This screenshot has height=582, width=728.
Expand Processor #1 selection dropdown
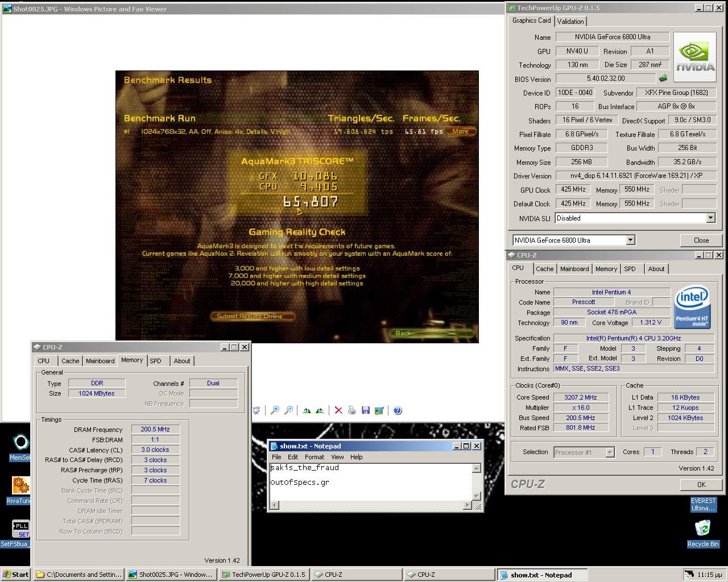click(x=610, y=452)
